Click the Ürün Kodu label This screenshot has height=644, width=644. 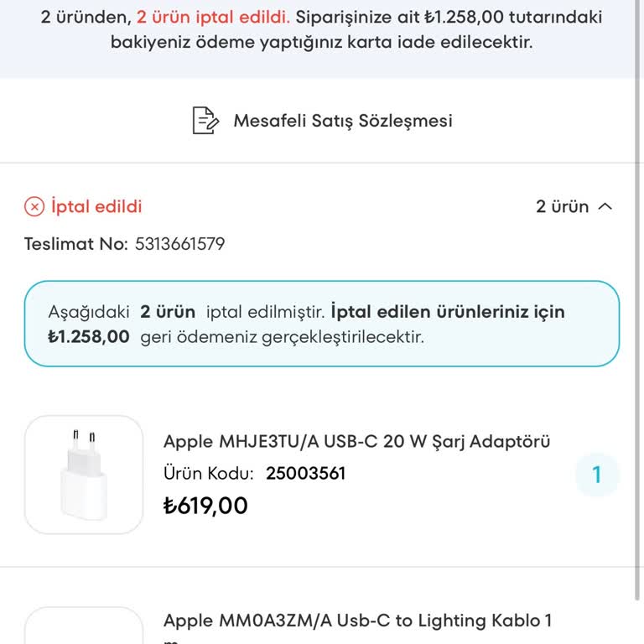[x=208, y=473]
